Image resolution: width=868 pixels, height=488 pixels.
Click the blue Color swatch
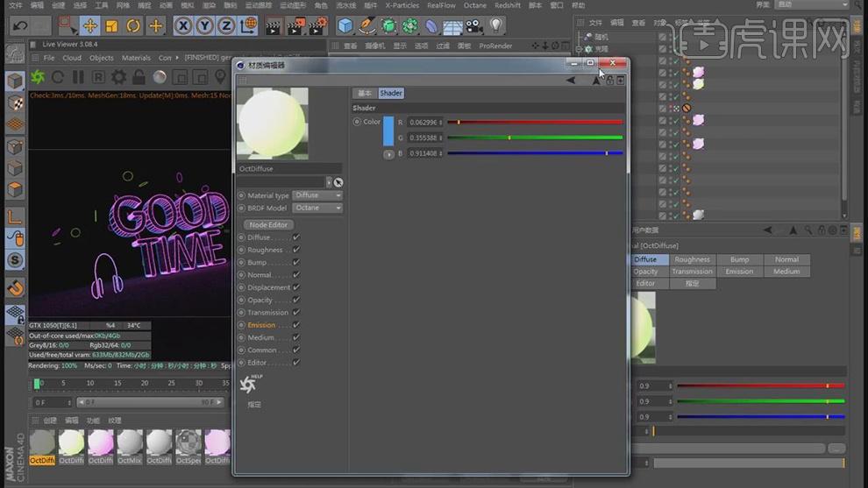[x=388, y=131]
